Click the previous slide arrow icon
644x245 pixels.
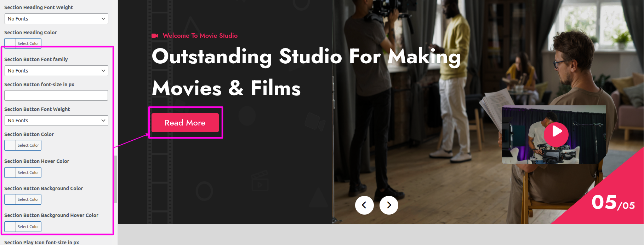click(x=364, y=205)
